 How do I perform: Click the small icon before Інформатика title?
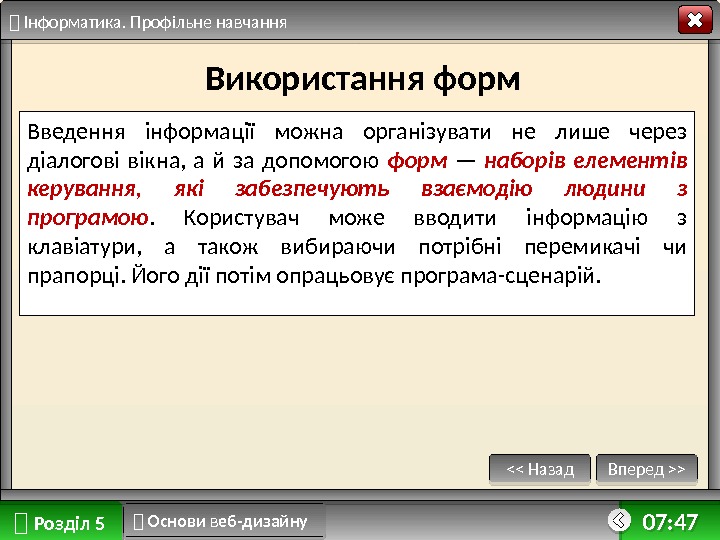tap(14, 22)
